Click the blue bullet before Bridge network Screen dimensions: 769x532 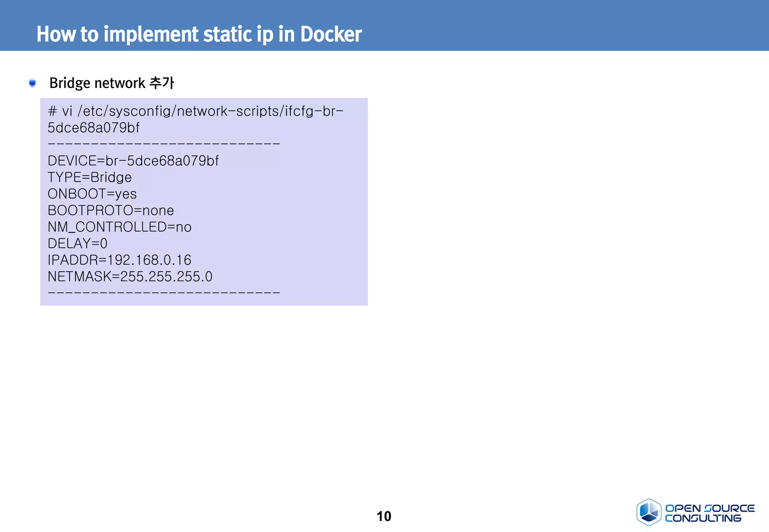click(x=32, y=83)
